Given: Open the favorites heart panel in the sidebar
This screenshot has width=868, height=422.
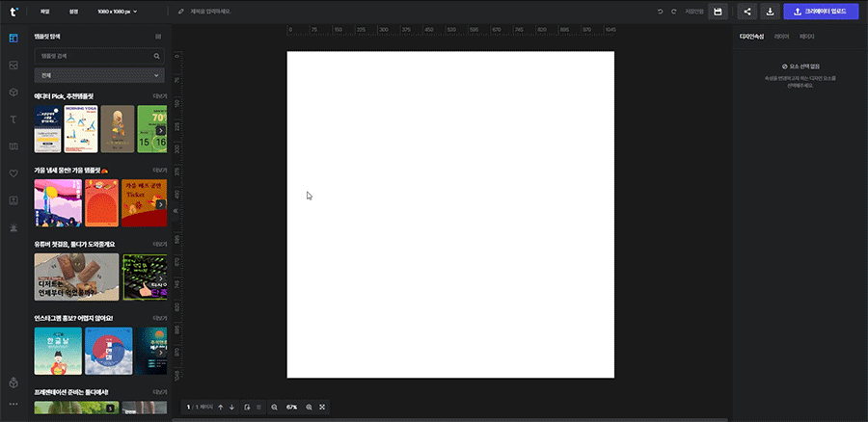Looking at the screenshot, I should pyautogui.click(x=14, y=173).
